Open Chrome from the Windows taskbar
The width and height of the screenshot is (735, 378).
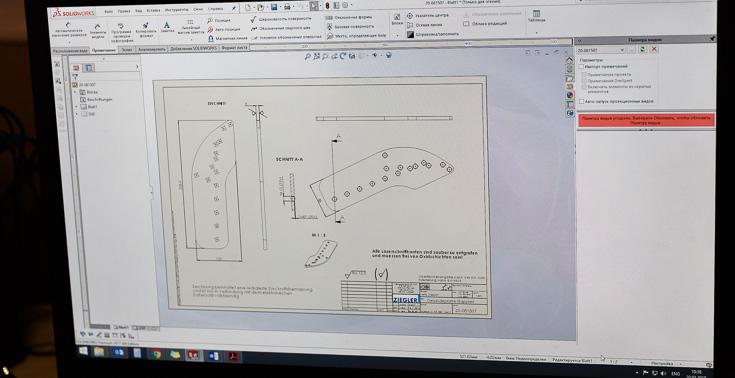coord(156,355)
